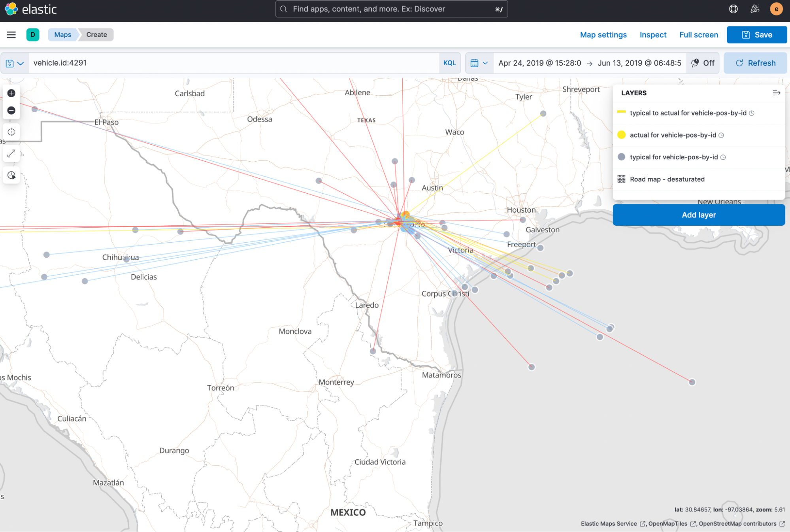The height and width of the screenshot is (532, 790).
Task: Click the layer panel options expander arrow
Action: pyautogui.click(x=776, y=92)
